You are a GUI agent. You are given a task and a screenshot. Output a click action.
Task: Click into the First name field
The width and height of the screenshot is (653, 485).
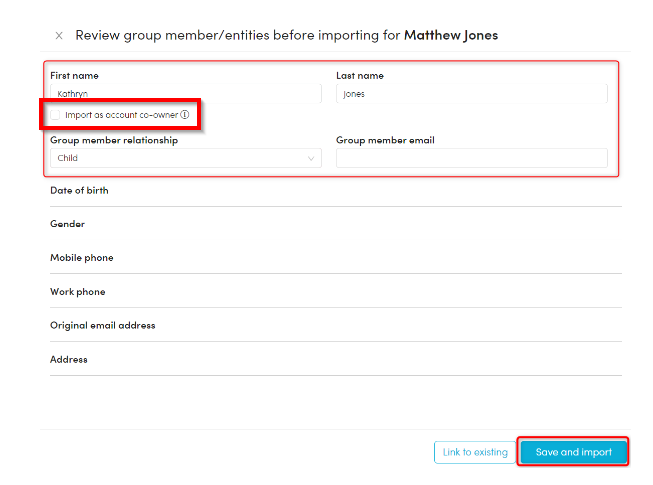(185, 94)
